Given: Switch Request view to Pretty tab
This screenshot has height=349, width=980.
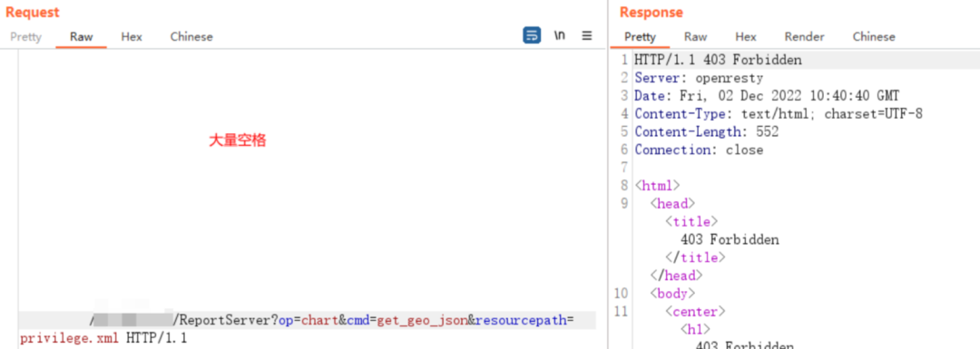Looking at the screenshot, I should [x=25, y=37].
